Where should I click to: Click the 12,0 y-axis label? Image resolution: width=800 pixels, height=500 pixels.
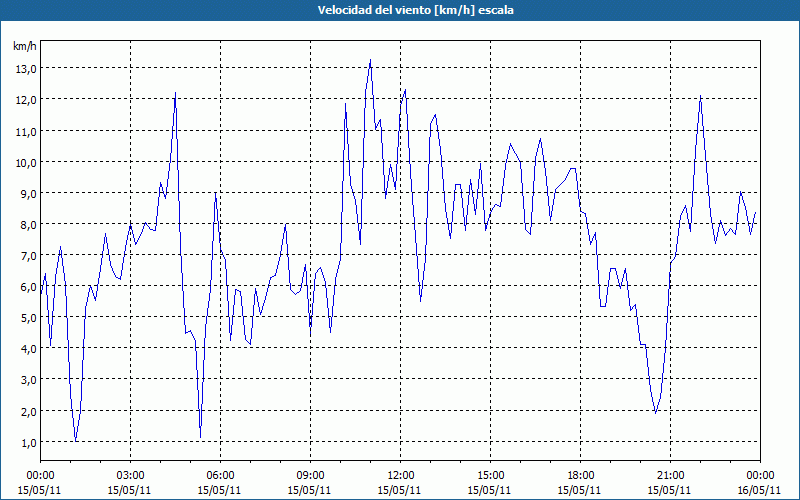tap(27, 99)
